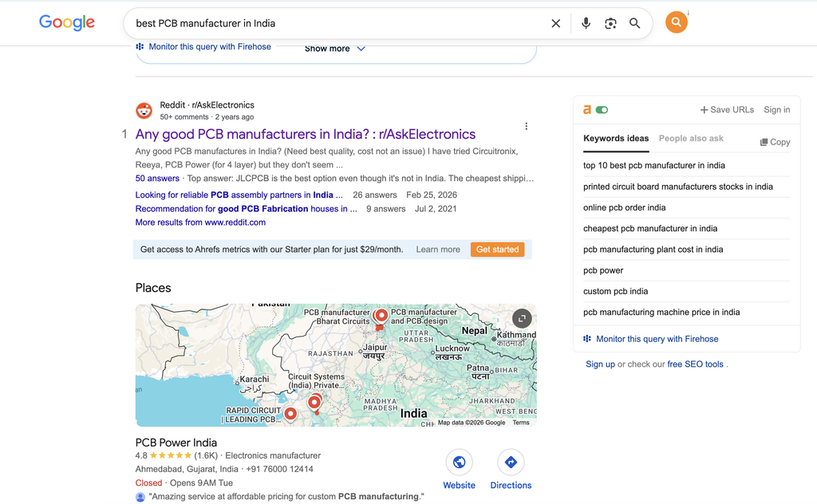Screen dimensions: 817x504
Task: Open More results from www.reddit.com
Action: pyautogui.click(x=200, y=222)
